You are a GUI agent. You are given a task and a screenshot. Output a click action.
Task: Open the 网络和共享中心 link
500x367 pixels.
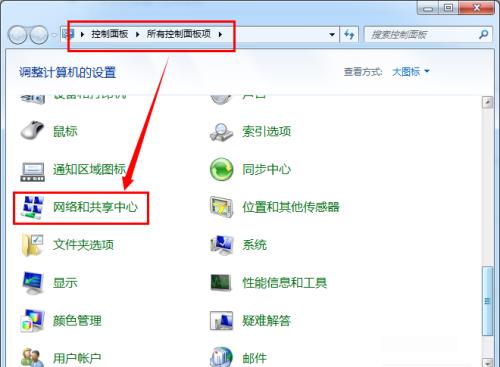95,207
